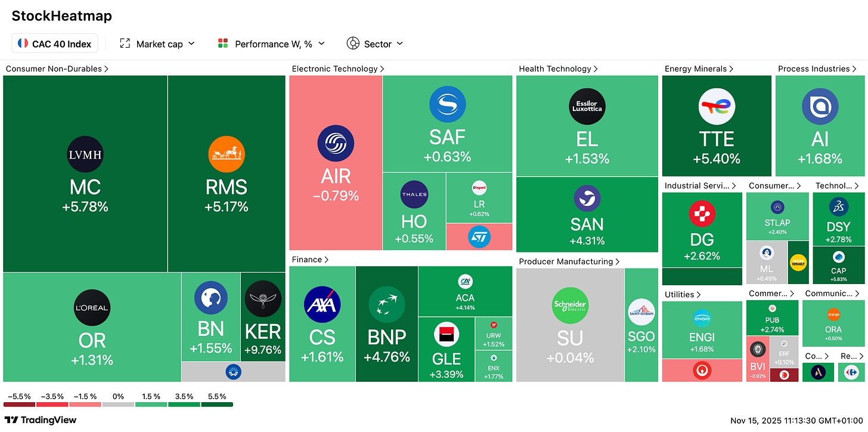Expand the Communic… sector header

(832, 293)
